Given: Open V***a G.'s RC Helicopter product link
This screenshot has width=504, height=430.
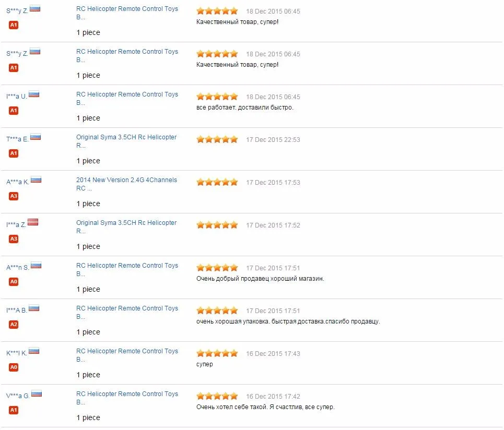Looking at the screenshot, I should [127, 398].
